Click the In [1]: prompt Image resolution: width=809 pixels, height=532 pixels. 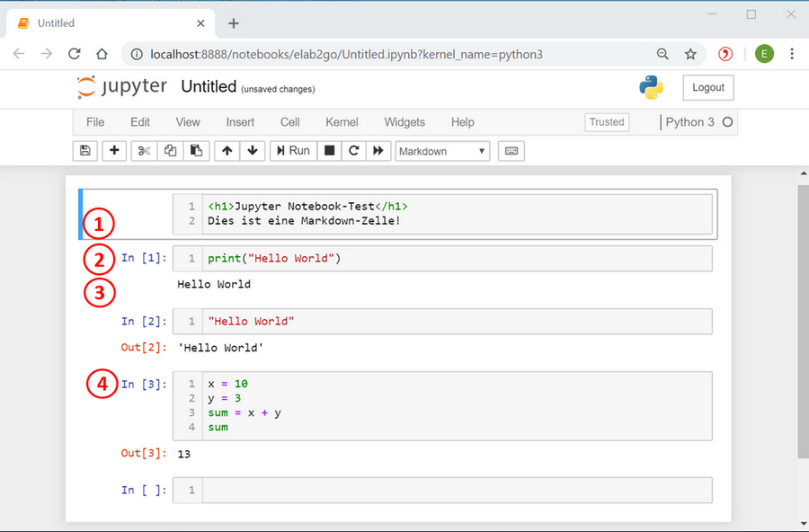click(144, 258)
